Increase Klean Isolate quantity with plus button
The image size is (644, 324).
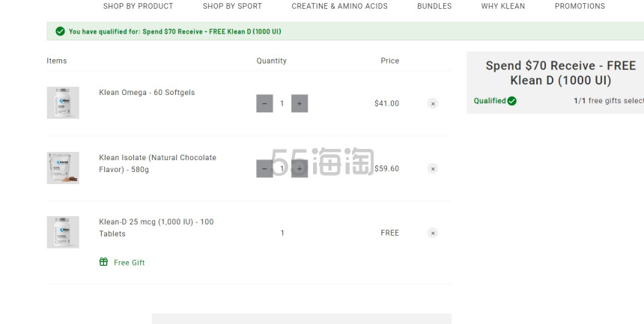tap(300, 169)
